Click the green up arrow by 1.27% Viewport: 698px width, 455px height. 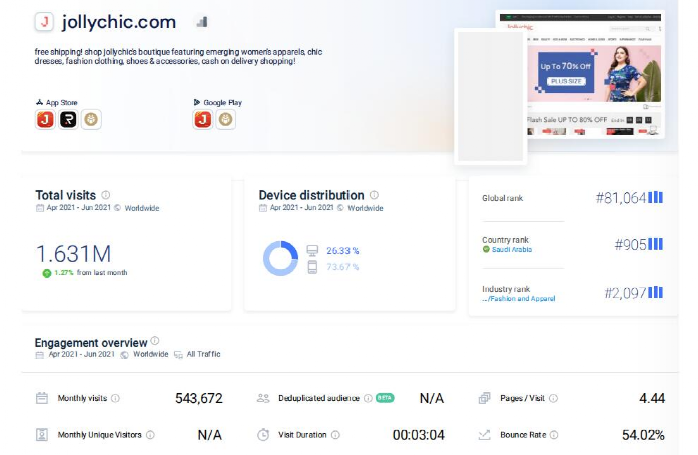(x=47, y=273)
